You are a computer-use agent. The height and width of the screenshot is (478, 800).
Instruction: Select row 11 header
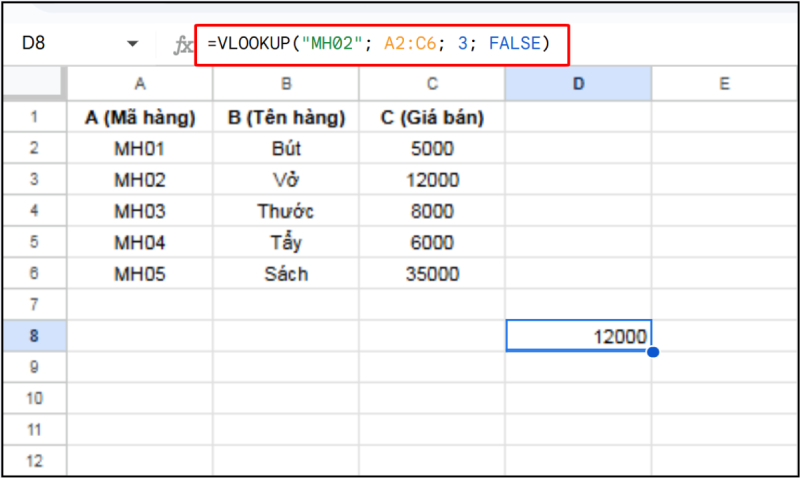[34, 430]
